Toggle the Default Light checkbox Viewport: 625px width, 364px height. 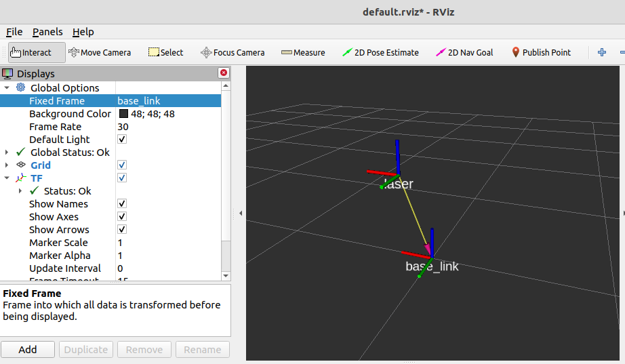122,140
